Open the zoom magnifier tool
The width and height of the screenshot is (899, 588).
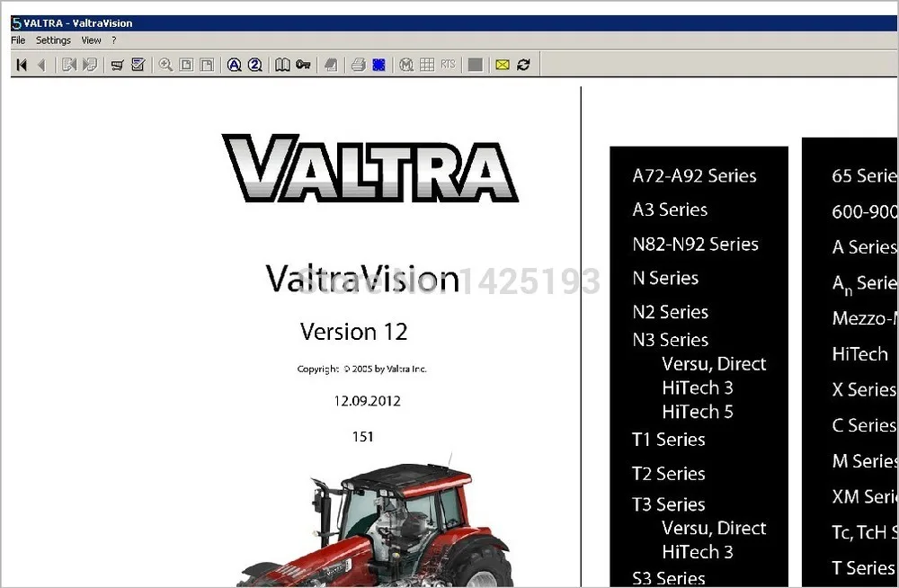point(164,64)
